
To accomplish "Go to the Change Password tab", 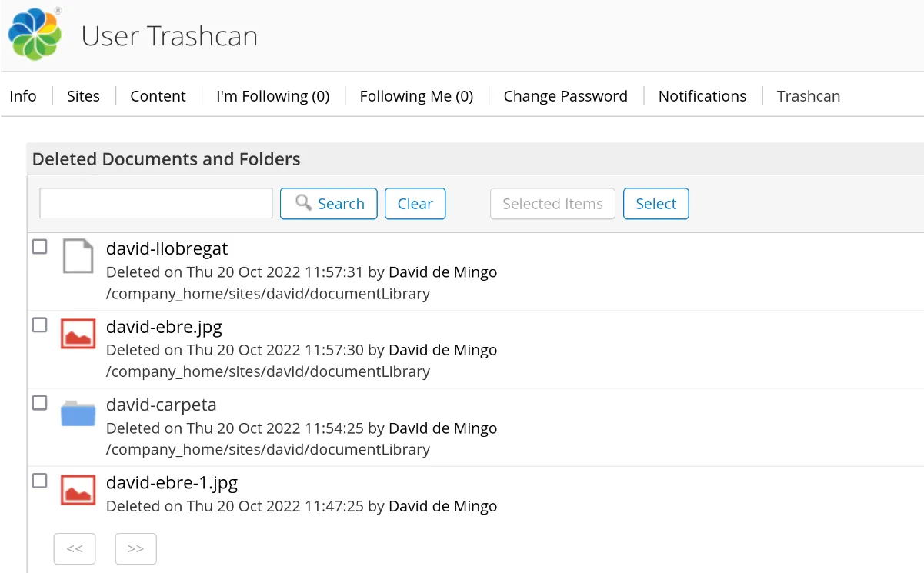I will tap(565, 96).
